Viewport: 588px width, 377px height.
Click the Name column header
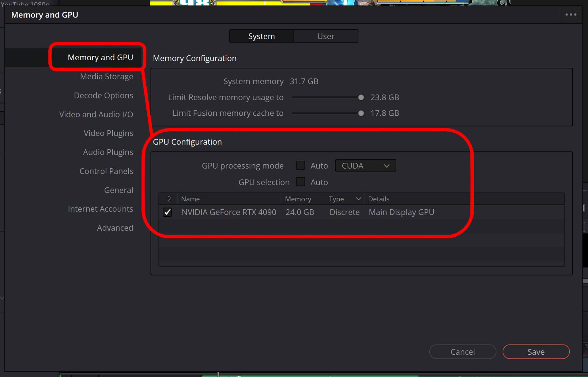229,199
